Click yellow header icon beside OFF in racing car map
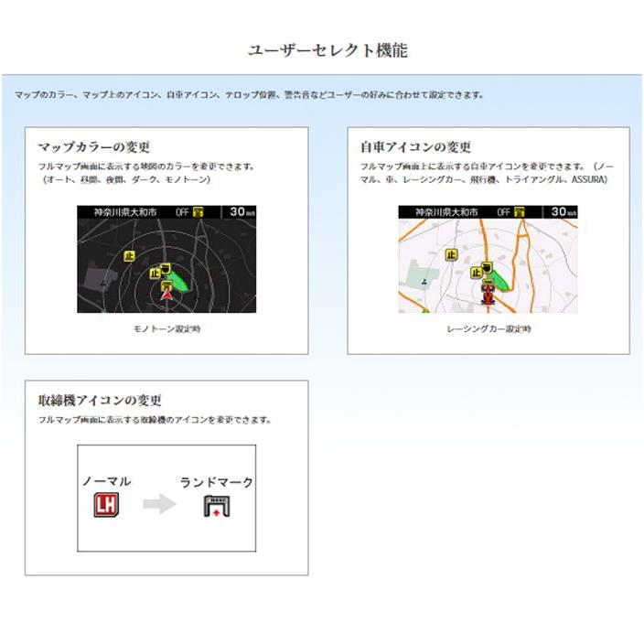Image resolution: width=644 pixels, height=644 pixels. tap(520, 212)
